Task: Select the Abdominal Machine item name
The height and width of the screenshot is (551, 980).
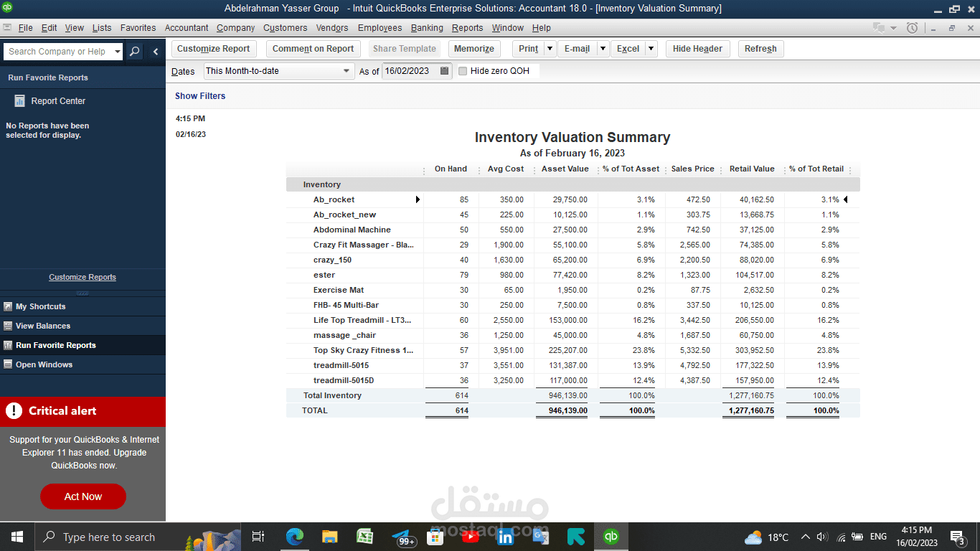Action: point(352,230)
